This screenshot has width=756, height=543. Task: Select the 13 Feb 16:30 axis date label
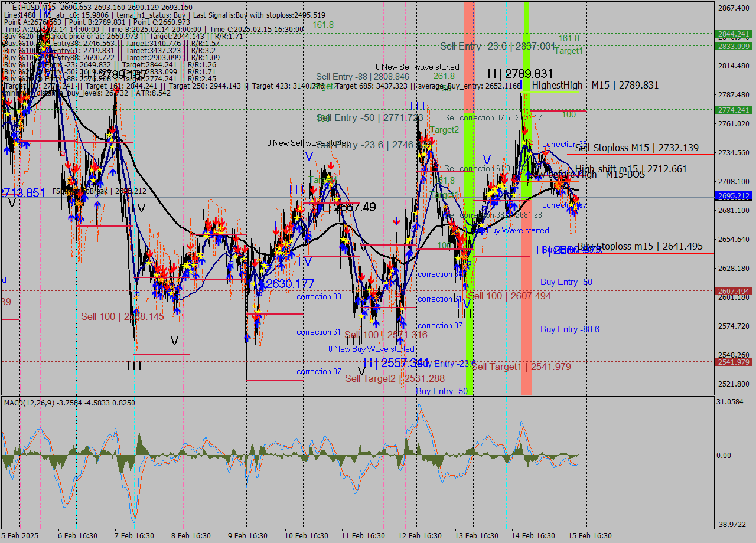[475, 536]
